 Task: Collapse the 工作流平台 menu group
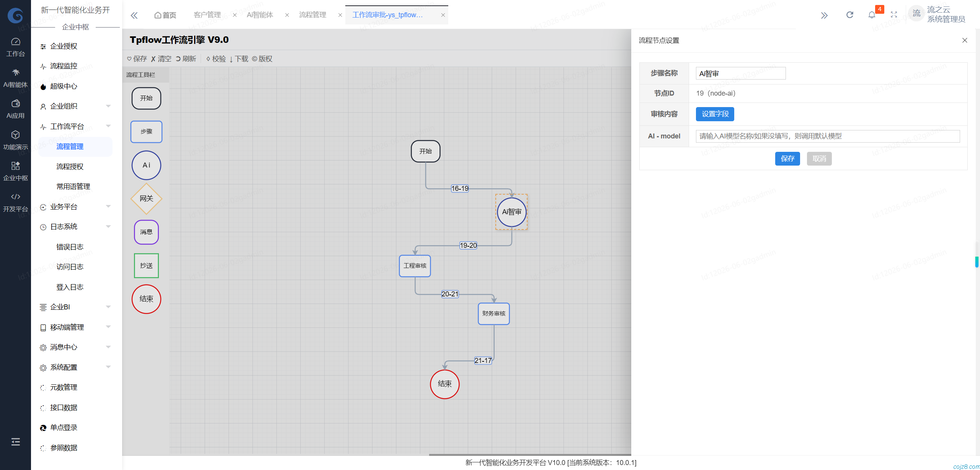point(75,126)
